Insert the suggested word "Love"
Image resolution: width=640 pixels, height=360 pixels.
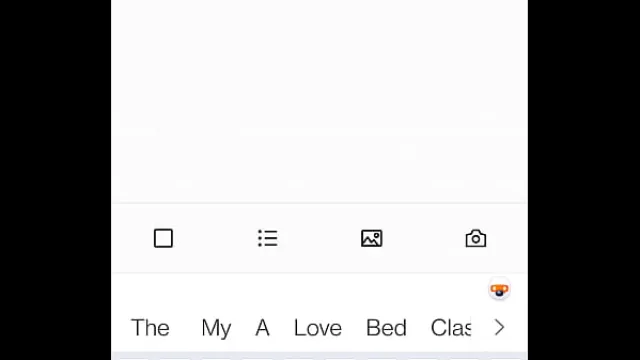click(x=318, y=327)
